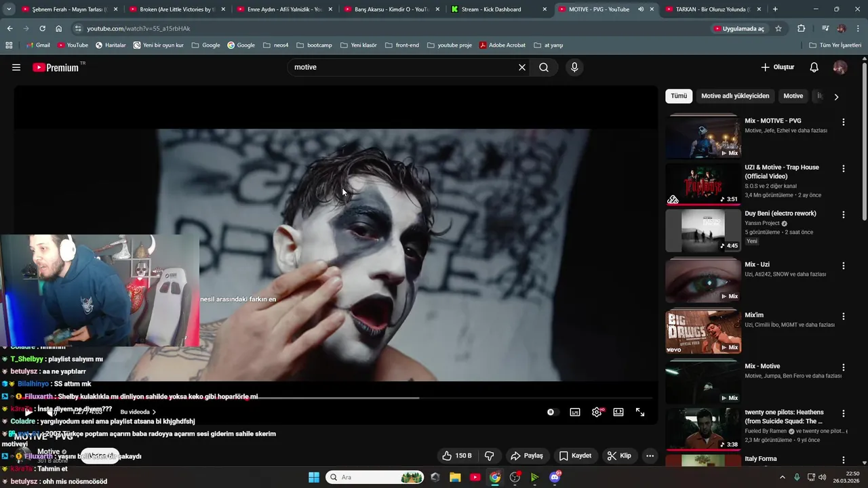
Task: Open options for Mix'im
Action: tap(844, 317)
